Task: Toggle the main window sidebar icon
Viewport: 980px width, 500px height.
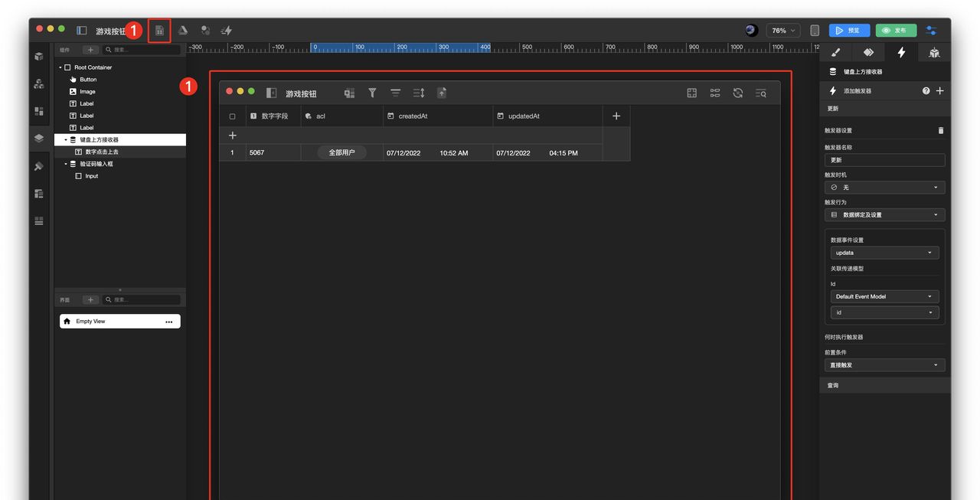Action: pos(82,31)
